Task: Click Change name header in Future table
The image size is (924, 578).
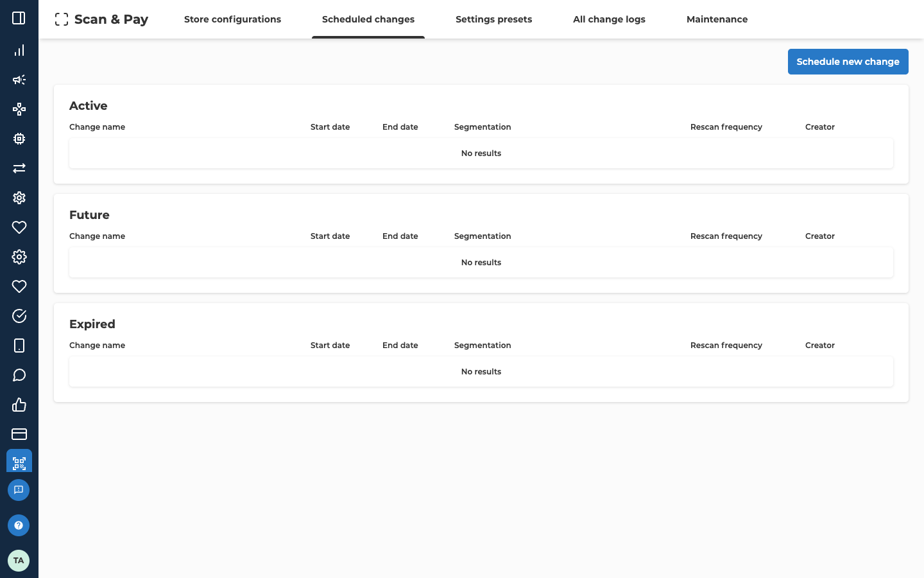Action: [x=98, y=236]
